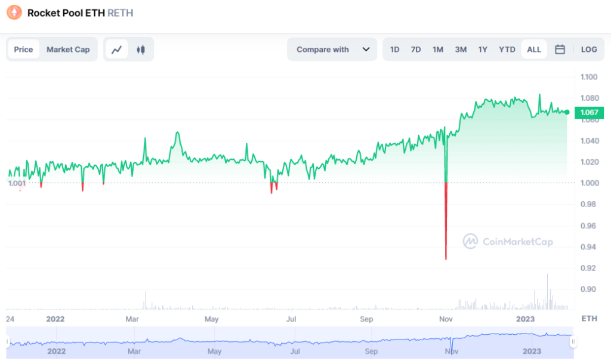Click the May label on main x-axis
Screen dimensions: 611x364
pos(212,319)
